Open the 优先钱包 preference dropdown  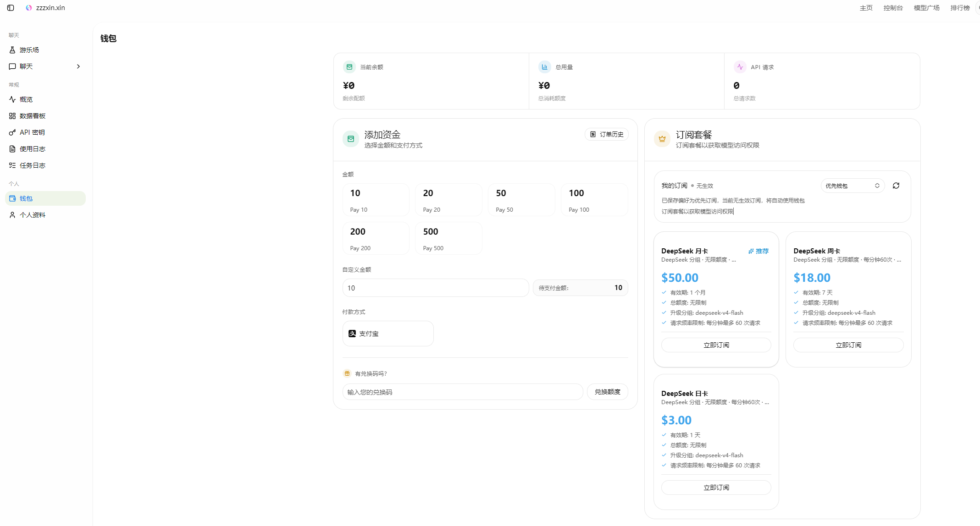[x=853, y=186]
